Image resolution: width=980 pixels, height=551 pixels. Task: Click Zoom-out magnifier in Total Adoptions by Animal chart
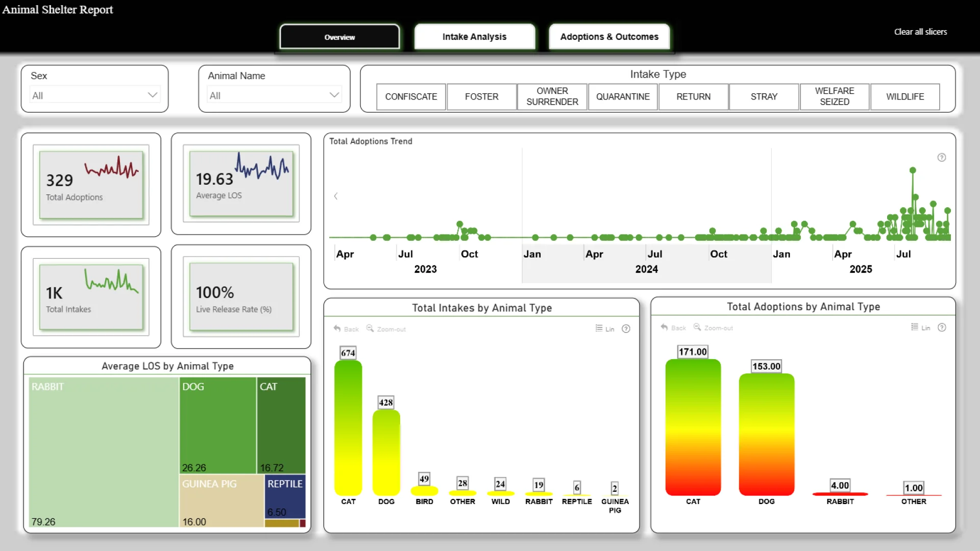(697, 327)
